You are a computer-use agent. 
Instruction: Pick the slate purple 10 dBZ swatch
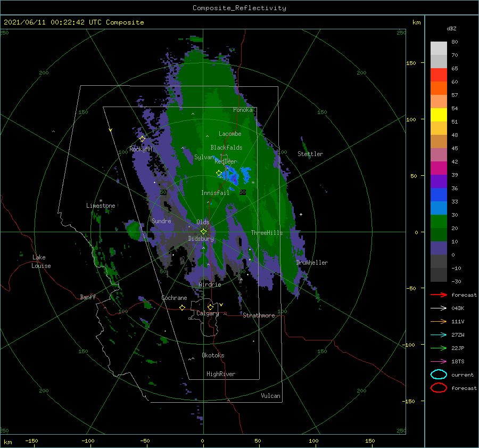click(439, 248)
